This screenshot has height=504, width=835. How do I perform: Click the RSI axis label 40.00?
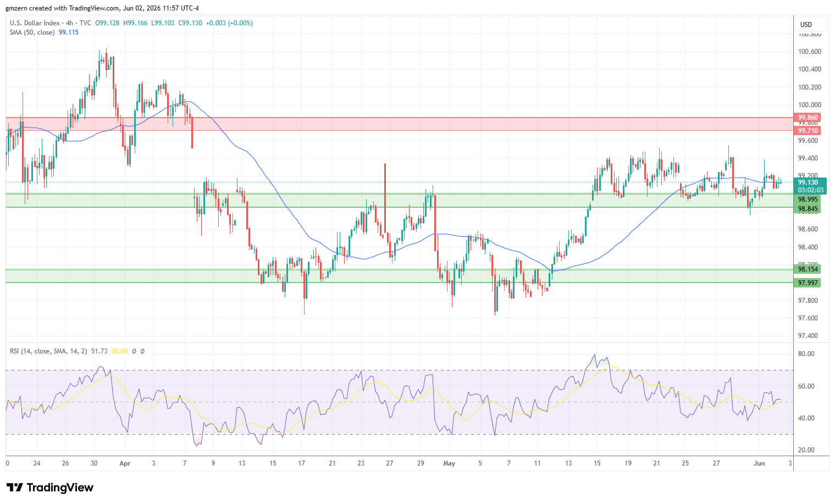point(806,418)
